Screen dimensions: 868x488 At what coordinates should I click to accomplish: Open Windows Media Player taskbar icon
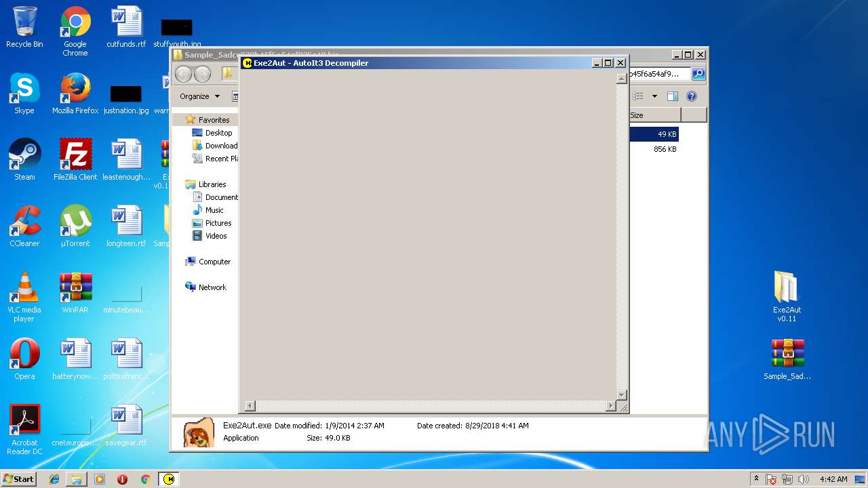click(x=100, y=479)
